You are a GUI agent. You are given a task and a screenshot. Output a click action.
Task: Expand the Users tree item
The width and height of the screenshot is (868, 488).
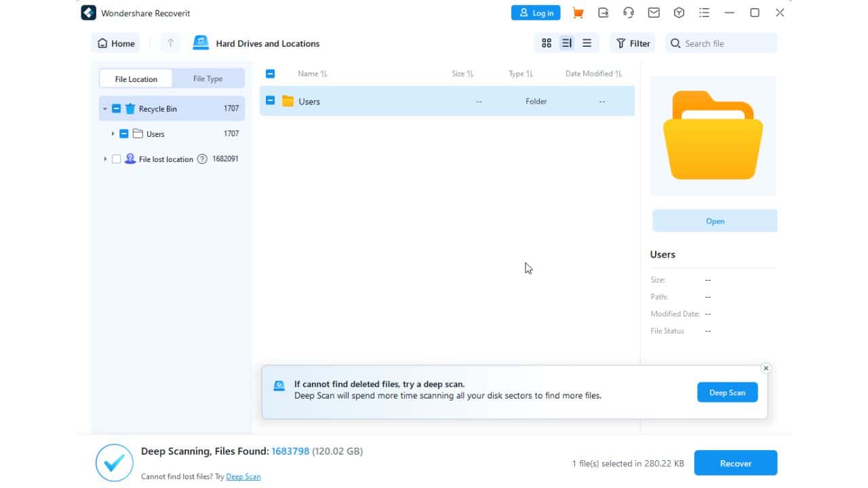click(113, 134)
